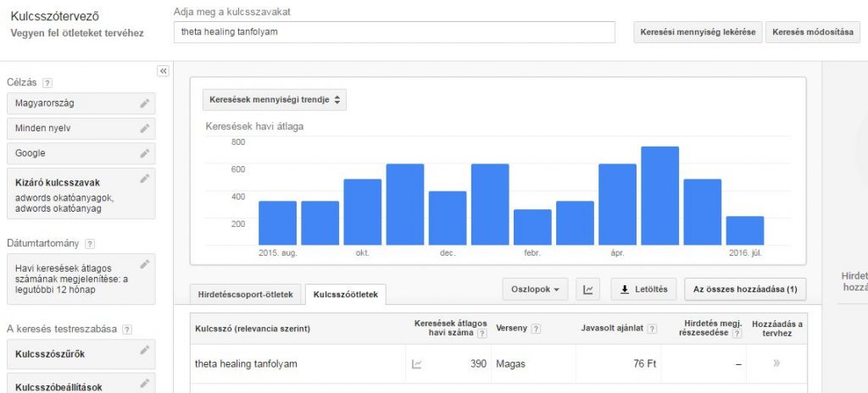Screen dimensions: 868x393
Task: Click pencil icon for Kizáró kulcsszavak
Action: pyautogui.click(x=144, y=179)
